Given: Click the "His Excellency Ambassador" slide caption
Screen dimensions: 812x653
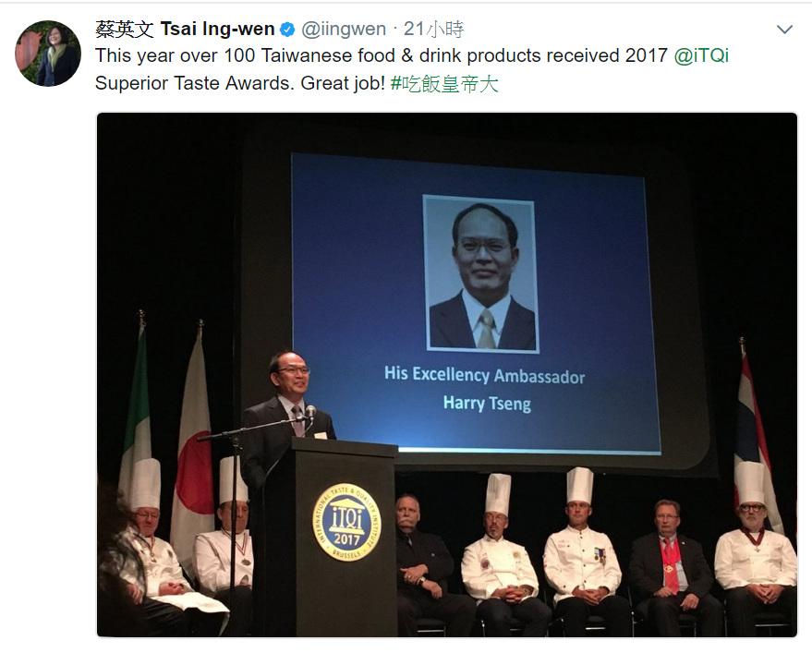Looking at the screenshot, I should pos(485,375).
